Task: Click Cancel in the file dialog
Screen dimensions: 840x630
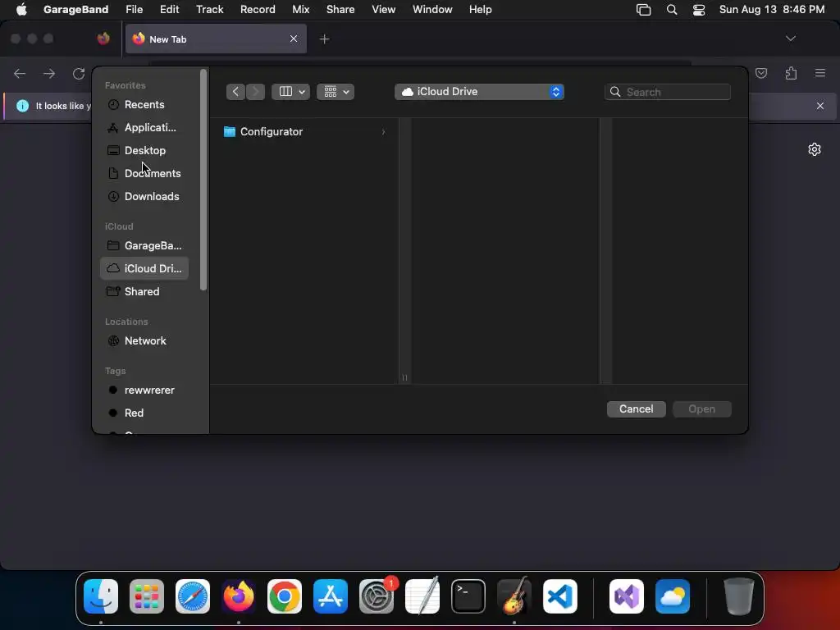Action: (x=637, y=409)
